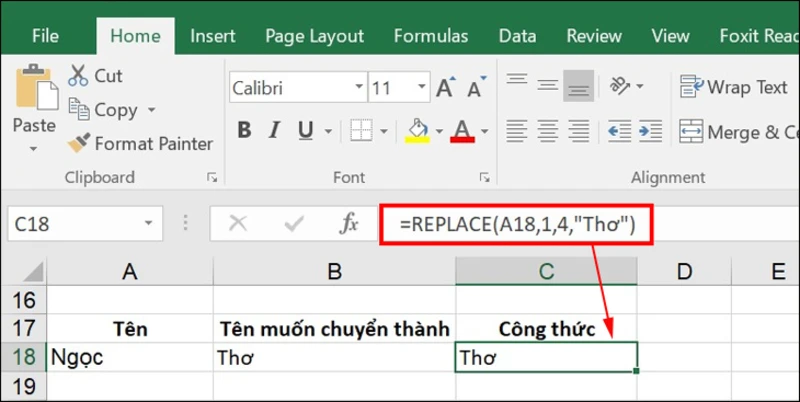Click the formula bar REPLACE formula

(x=518, y=224)
